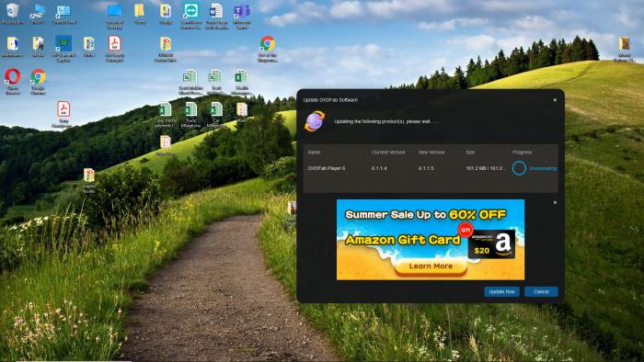This screenshot has width=644, height=362.
Task: Click the current version 6.1.1.4 cell
Action: 379,168
